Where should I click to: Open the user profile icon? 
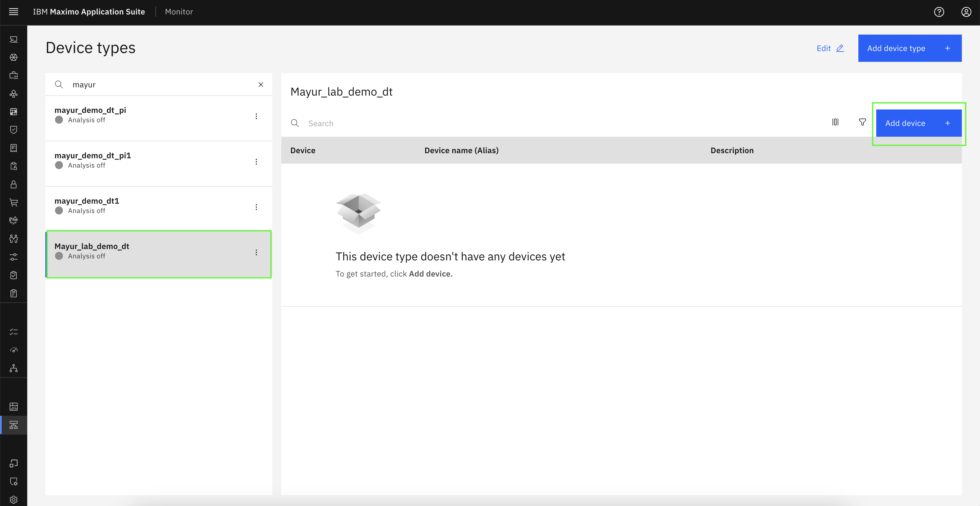point(966,12)
